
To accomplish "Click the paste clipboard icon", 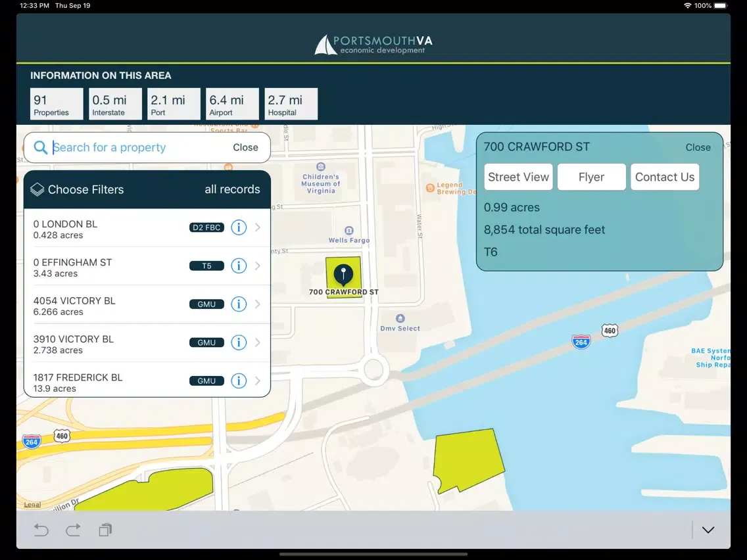I will 105,530.
